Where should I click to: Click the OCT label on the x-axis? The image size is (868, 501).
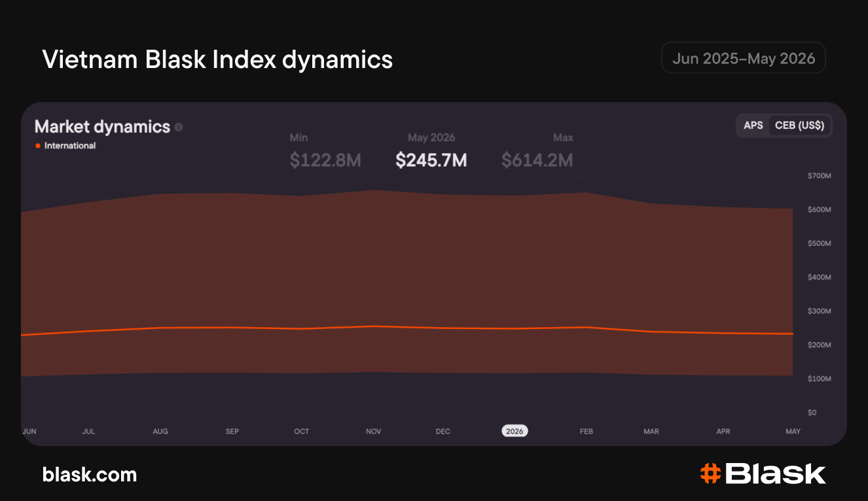[302, 432]
